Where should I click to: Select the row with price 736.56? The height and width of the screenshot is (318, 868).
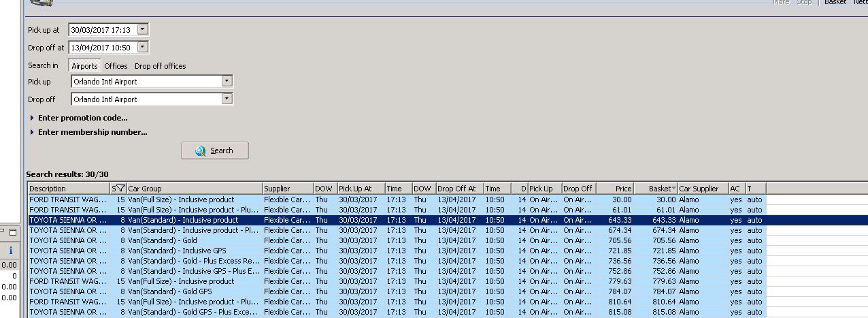[397, 261]
